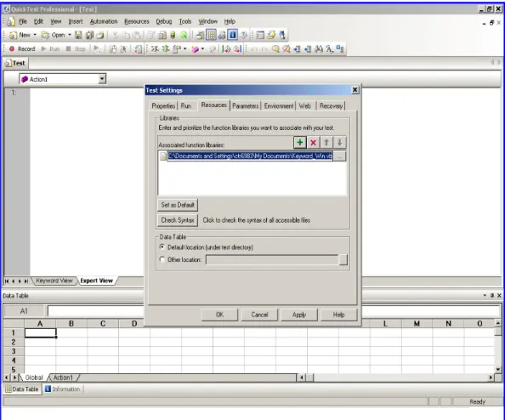The height and width of the screenshot is (420, 505).
Task: Select the highlighted function library path entry
Action: pyautogui.click(x=250, y=156)
